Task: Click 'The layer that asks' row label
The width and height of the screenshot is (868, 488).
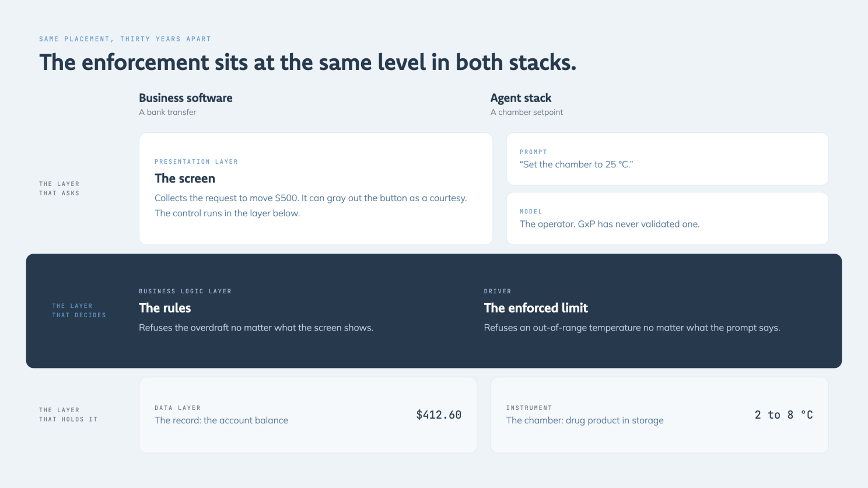Action: pyautogui.click(x=60, y=188)
